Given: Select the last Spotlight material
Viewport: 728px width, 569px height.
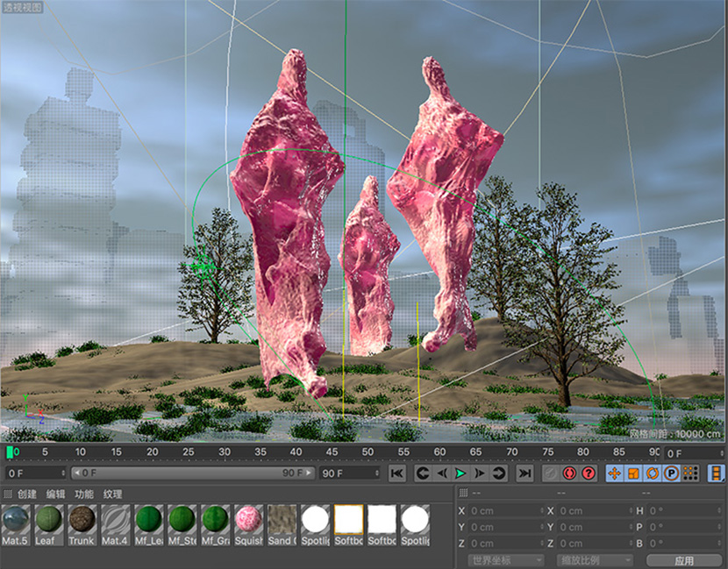Looking at the screenshot, I should (416, 525).
